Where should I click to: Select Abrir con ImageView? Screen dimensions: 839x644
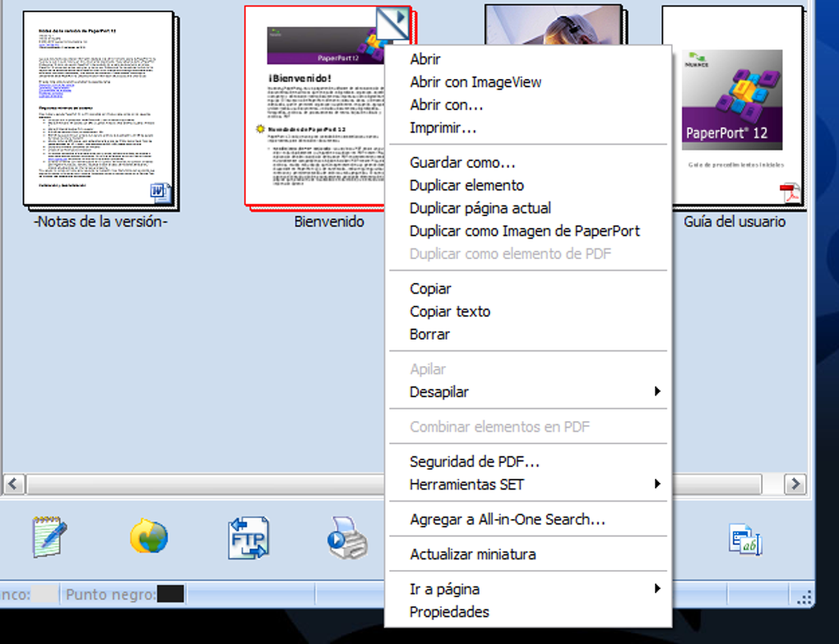[x=528, y=82]
